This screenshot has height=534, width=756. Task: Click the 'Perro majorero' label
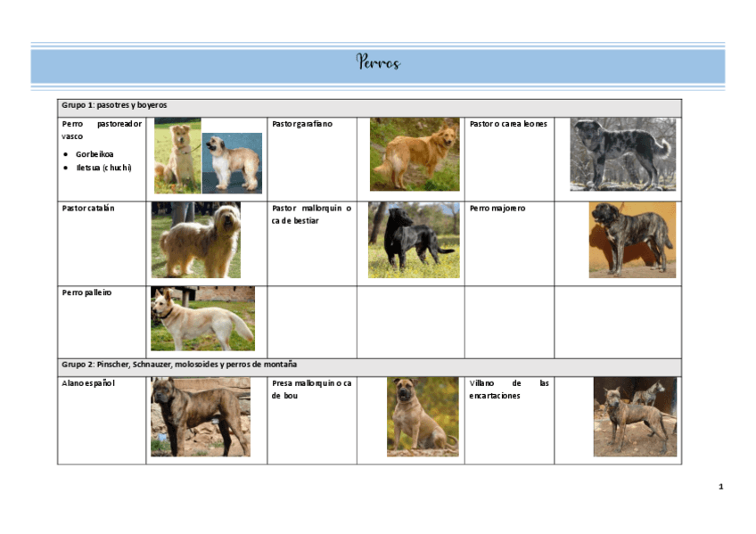(x=497, y=209)
